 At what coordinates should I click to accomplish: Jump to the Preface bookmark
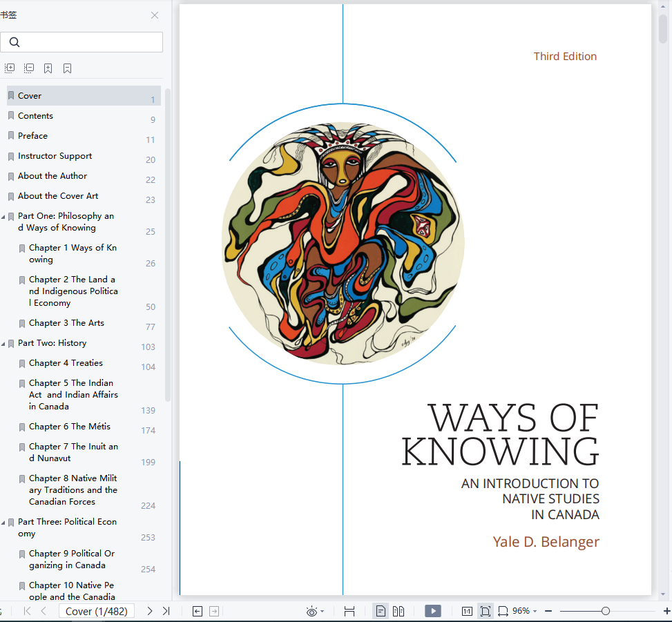coord(84,136)
